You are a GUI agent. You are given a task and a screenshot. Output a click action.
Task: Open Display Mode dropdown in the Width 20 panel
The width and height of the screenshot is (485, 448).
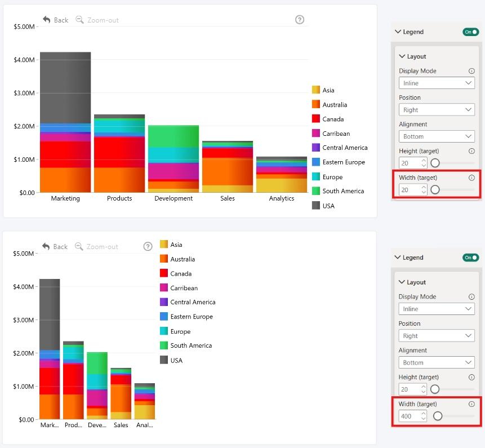tap(437, 83)
